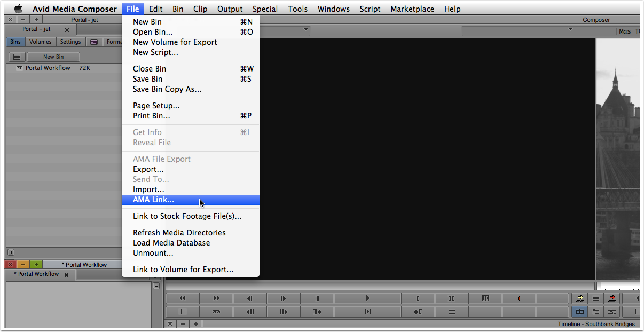Choose Export... from the File menu
Screen dimensions: 644x332
[x=191, y=169]
